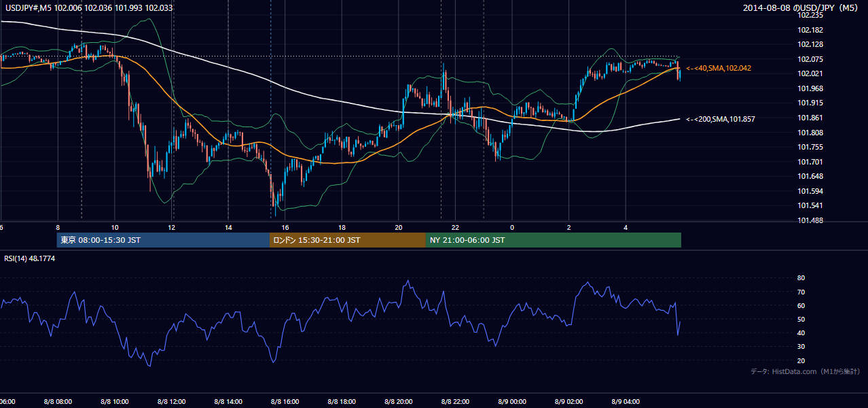This screenshot has width=868, height=408.
Task: Click the 8/8 22:00 time axis label
Action: pyautogui.click(x=455, y=402)
